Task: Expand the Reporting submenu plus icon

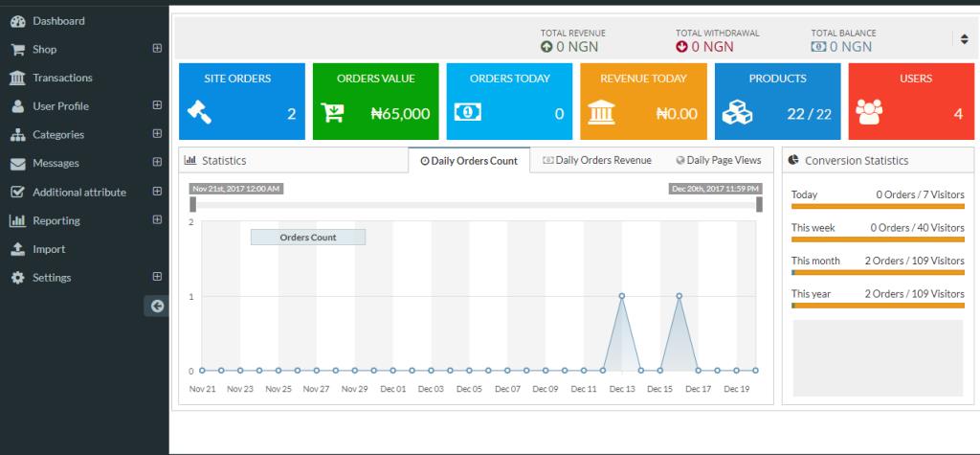Action: pyautogui.click(x=157, y=220)
